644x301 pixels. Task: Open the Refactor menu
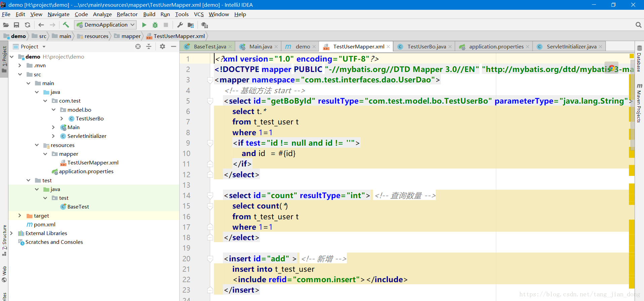[127, 14]
